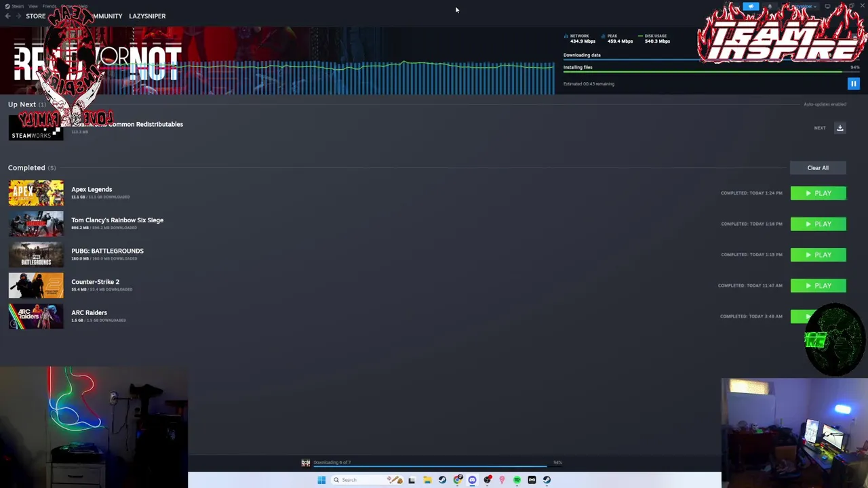Click the NEXT label beside Steamworks
Viewport: 868px width, 488px height.
pyautogui.click(x=820, y=128)
